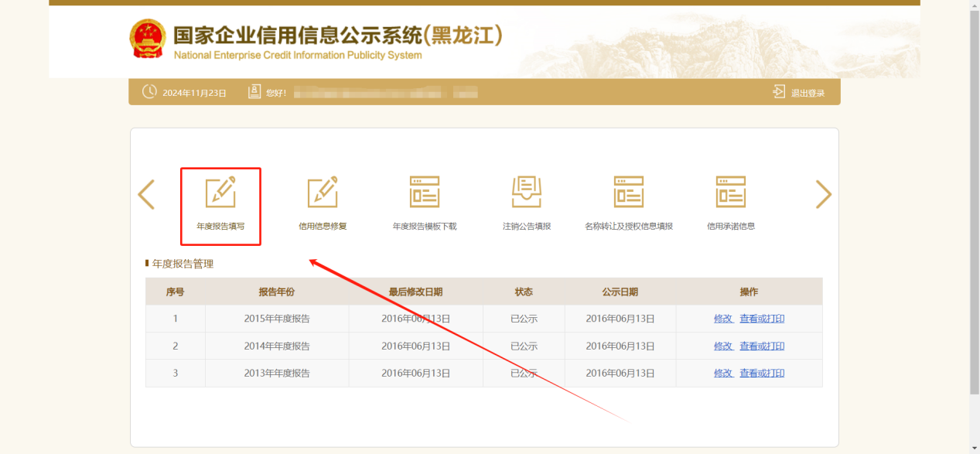Click the 退出登录 logout icon
Screen dimensions: 980x454
(779, 92)
